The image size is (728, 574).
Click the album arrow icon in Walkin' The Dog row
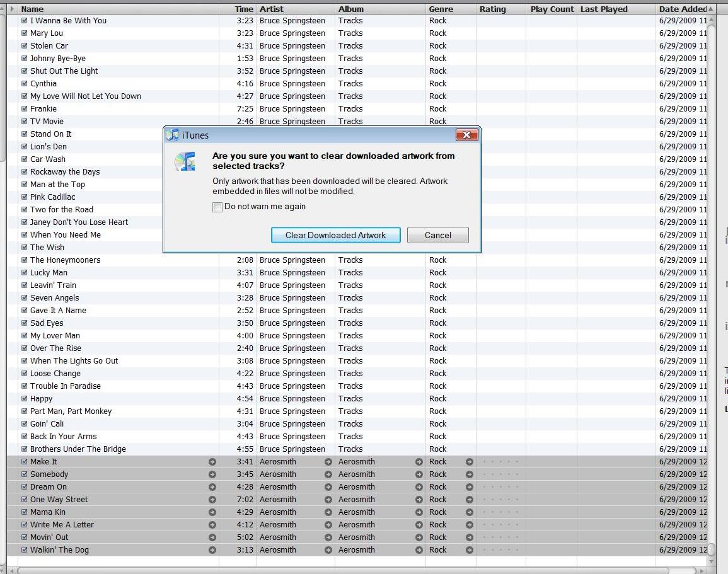pos(419,550)
